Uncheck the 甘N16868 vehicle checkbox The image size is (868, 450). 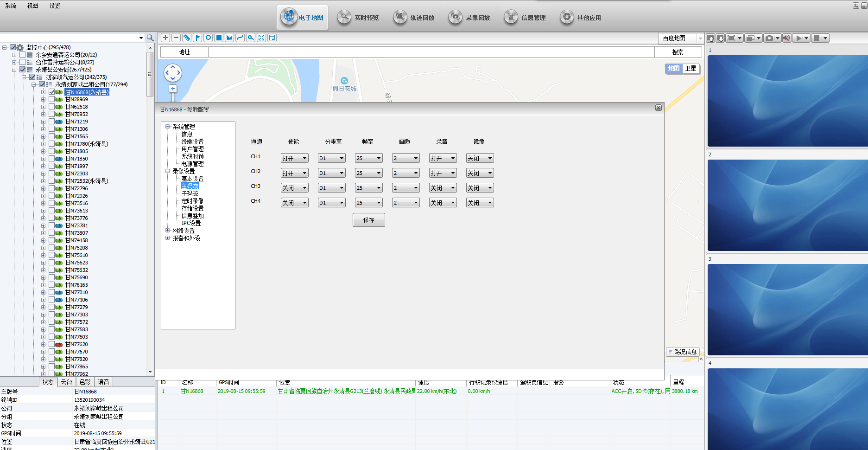coord(52,92)
